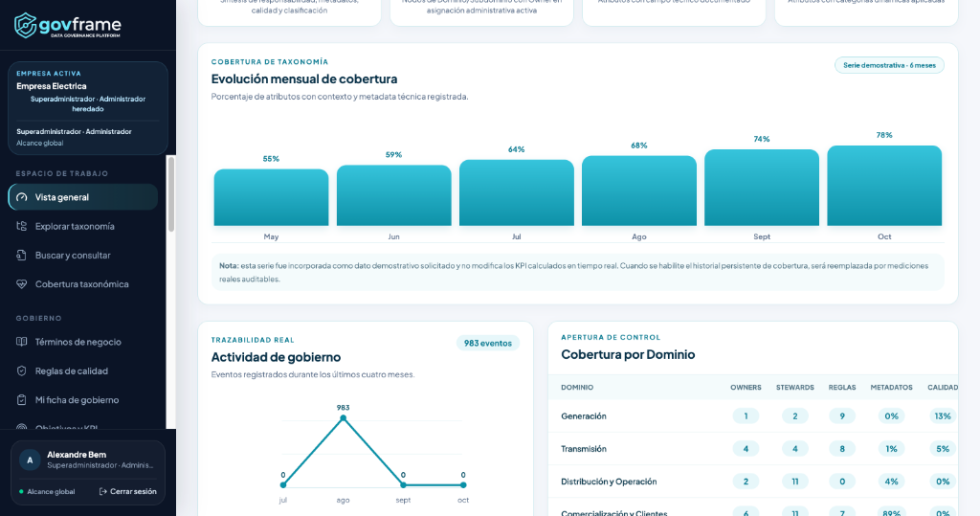The width and height of the screenshot is (980, 516).
Task: Click Distribución y Operación metadatos 4%
Action: pyautogui.click(x=891, y=482)
